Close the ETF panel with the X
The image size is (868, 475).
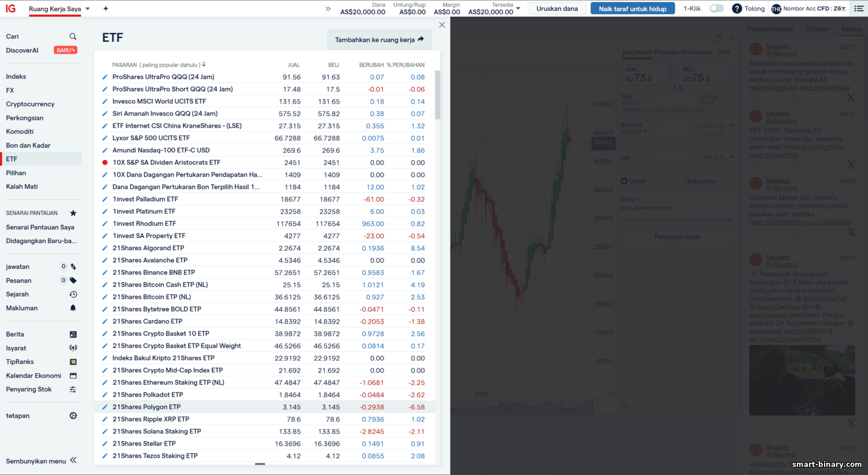(x=442, y=25)
